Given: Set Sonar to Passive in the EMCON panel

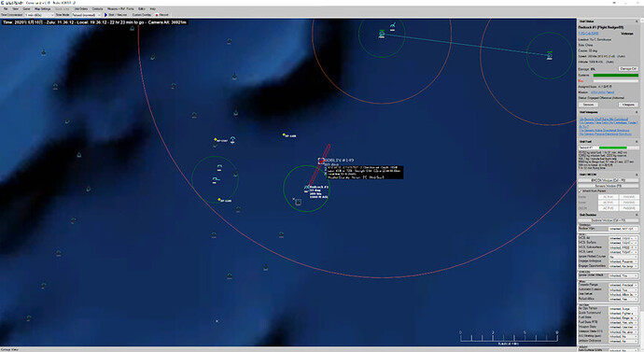Looking at the screenshot, I should (628, 203).
